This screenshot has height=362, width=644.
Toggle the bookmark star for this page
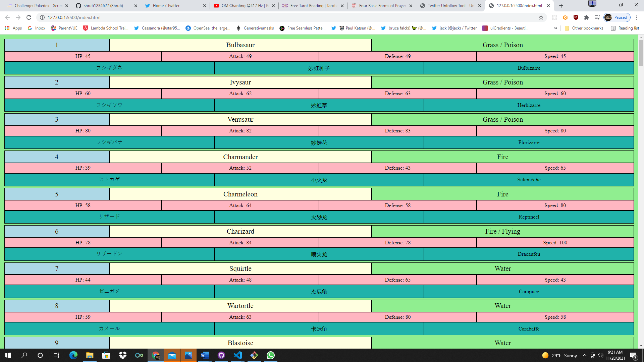tap(541, 17)
